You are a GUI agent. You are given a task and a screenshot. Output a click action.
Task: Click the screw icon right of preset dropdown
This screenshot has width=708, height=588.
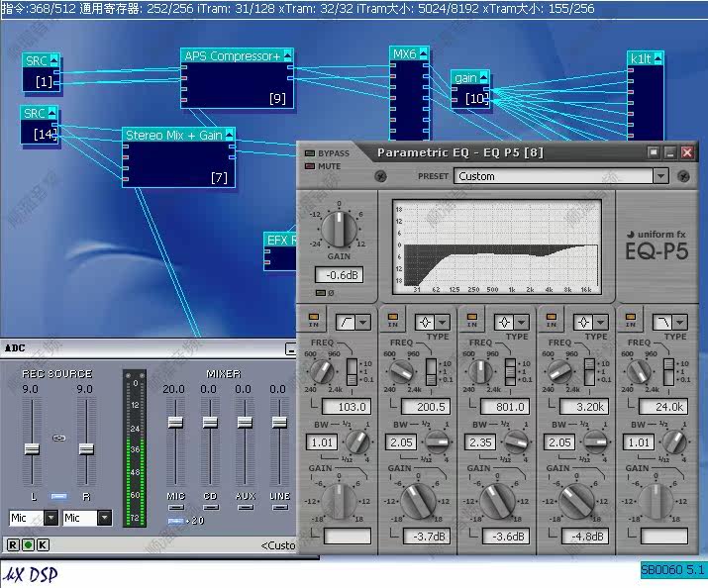click(683, 176)
